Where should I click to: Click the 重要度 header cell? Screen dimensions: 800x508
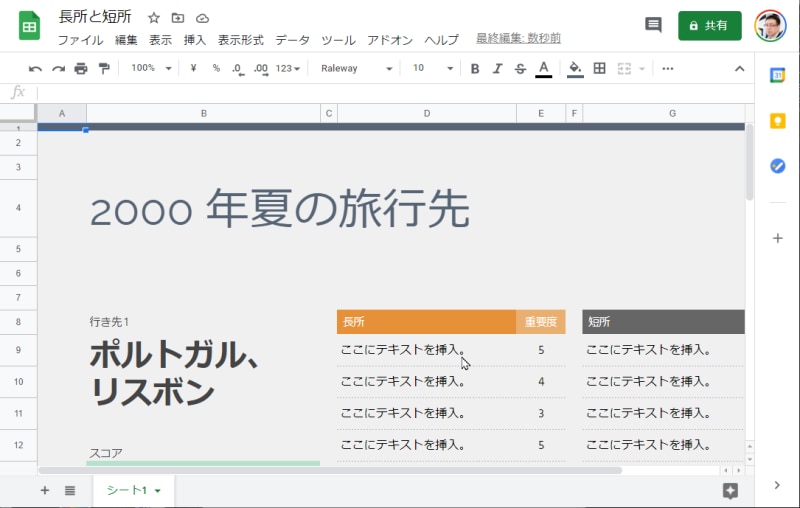point(541,322)
